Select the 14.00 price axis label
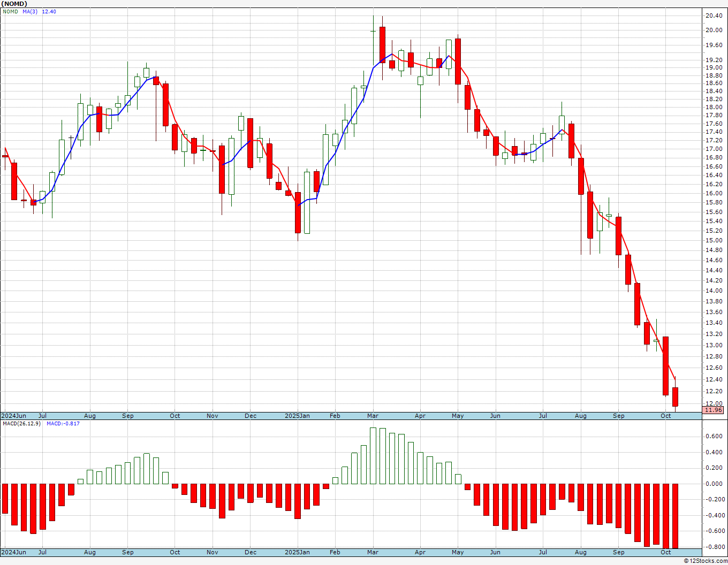728x565 pixels. (x=714, y=291)
